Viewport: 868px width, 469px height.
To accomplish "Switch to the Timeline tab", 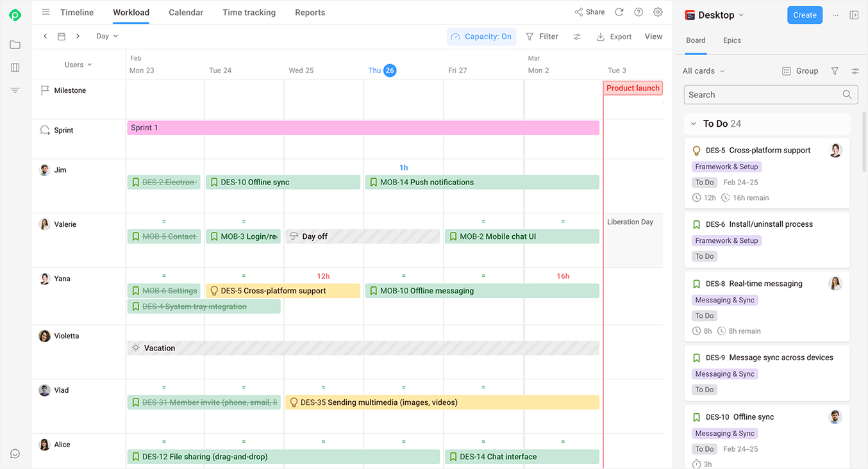I will (x=77, y=12).
